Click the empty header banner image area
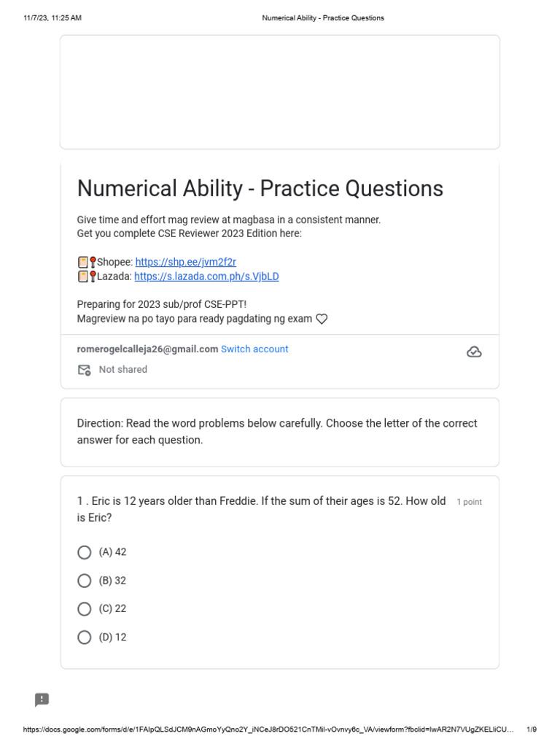560x747 pixels. click(x=280, y=92)
